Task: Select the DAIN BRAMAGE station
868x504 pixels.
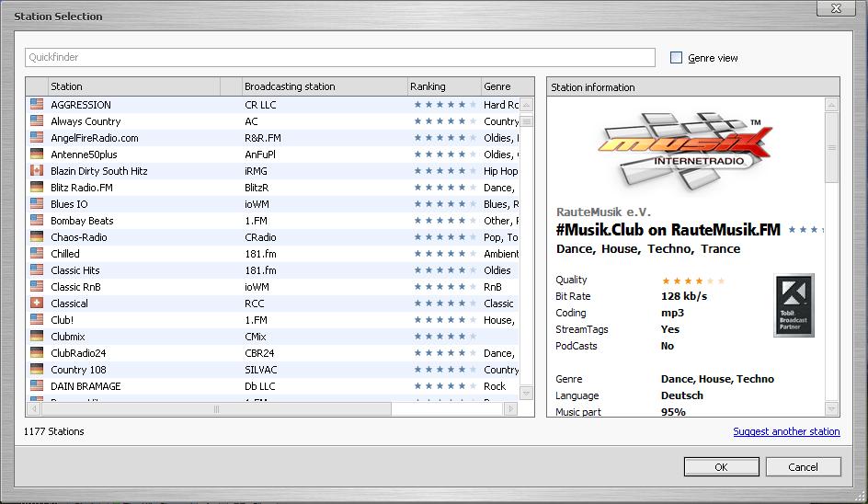Action: 273,386
